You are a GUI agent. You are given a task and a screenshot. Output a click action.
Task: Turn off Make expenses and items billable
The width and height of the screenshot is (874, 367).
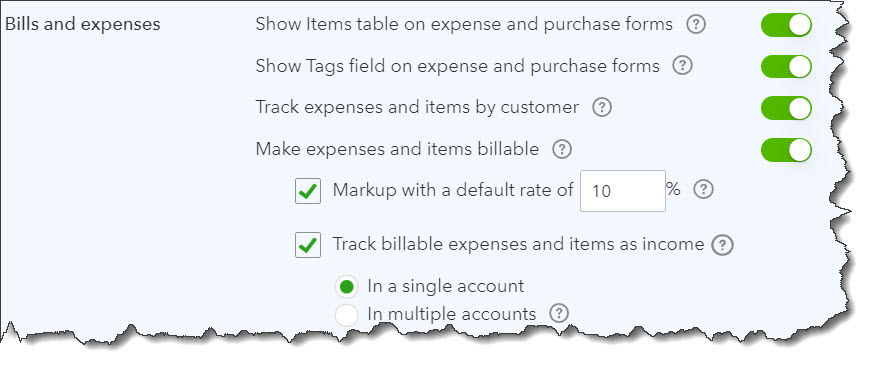(x=786, y=150)
